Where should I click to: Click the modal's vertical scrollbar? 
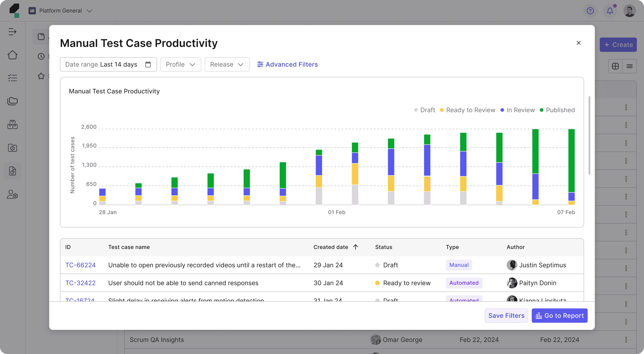tap(589, 135)
